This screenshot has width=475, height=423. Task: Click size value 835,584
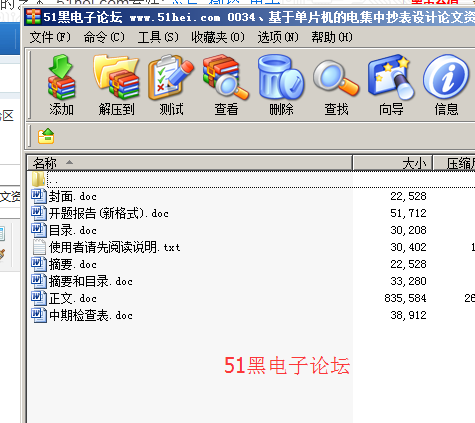click(x=405, y=298)
